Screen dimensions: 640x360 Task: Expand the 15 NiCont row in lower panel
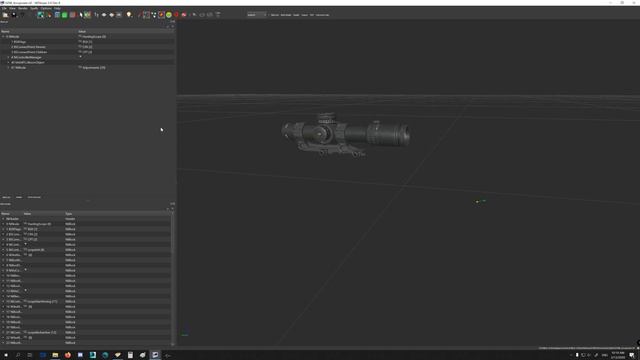tap(3, 301)
